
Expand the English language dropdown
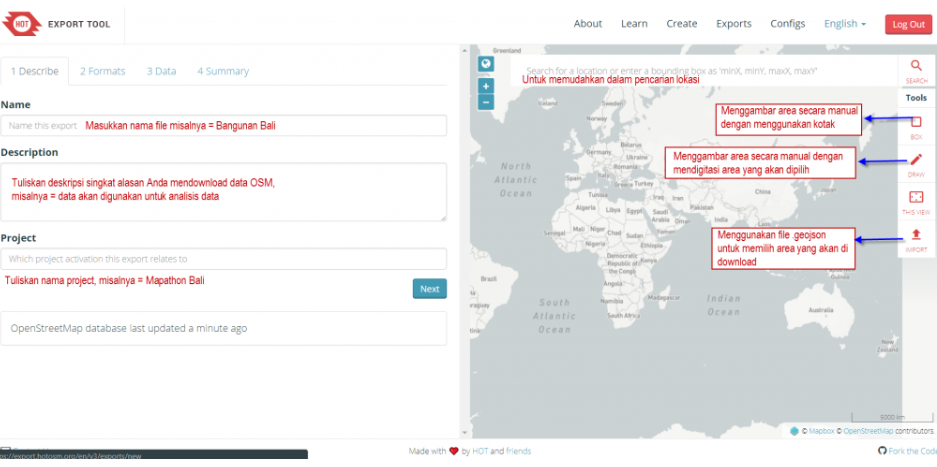[x=844, y=24]
